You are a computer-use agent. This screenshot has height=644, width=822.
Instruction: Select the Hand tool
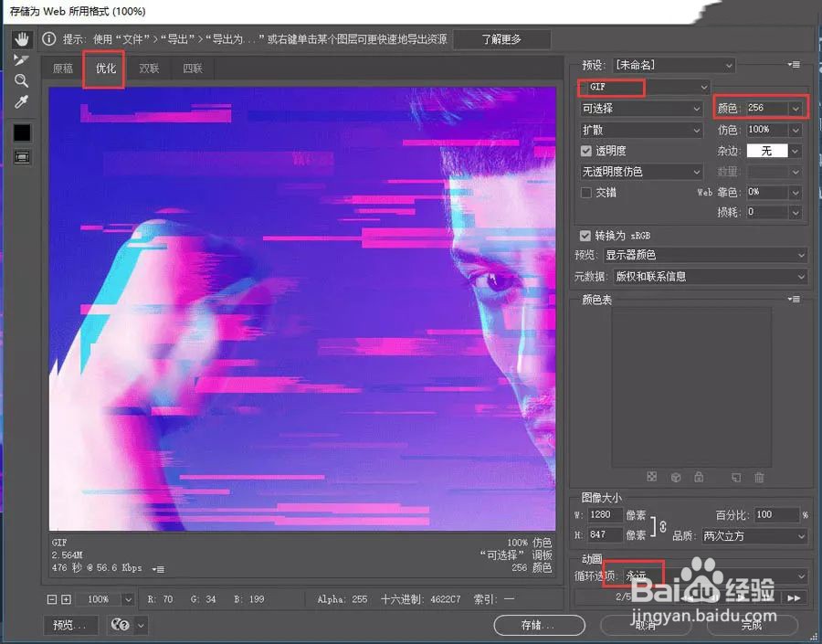point(22,38)
